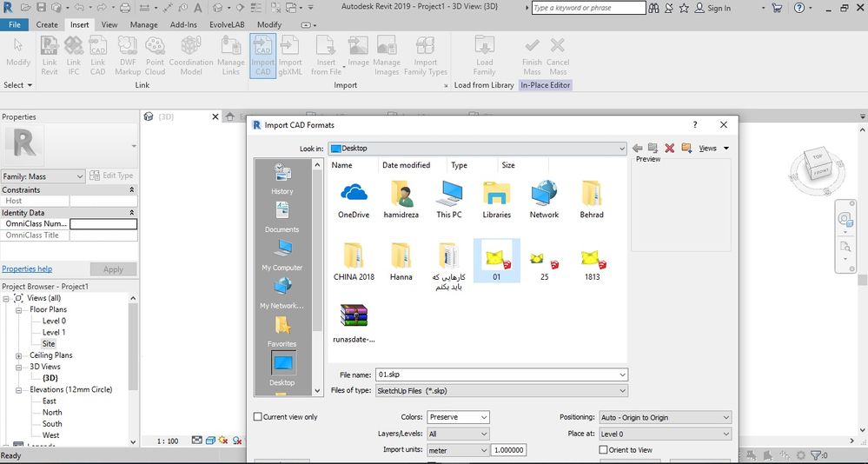Click the Properties help link
This screenshot has width=868, height=464.
point(27,268)
